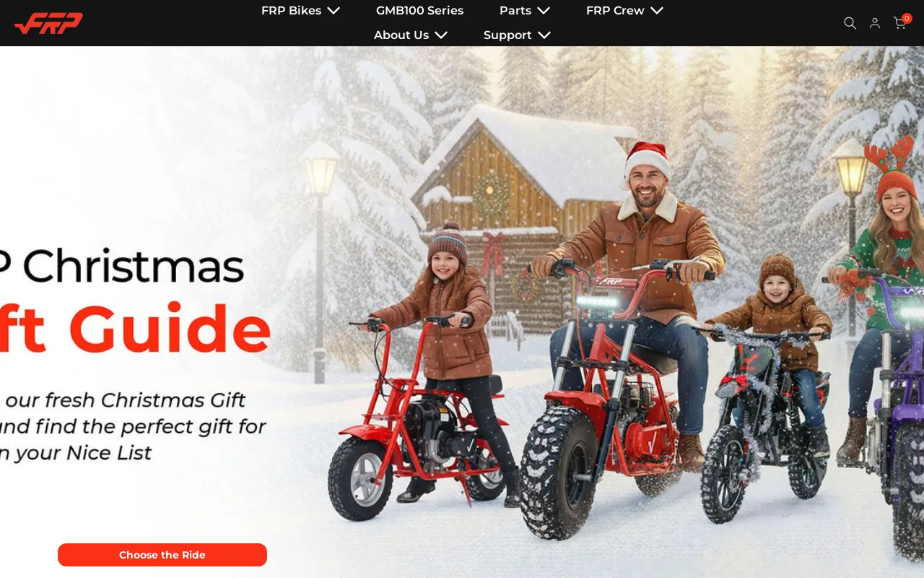Viewport: 924px width, 578px height.
Task: Open the search magnifier icon
Action: [850, 23]
